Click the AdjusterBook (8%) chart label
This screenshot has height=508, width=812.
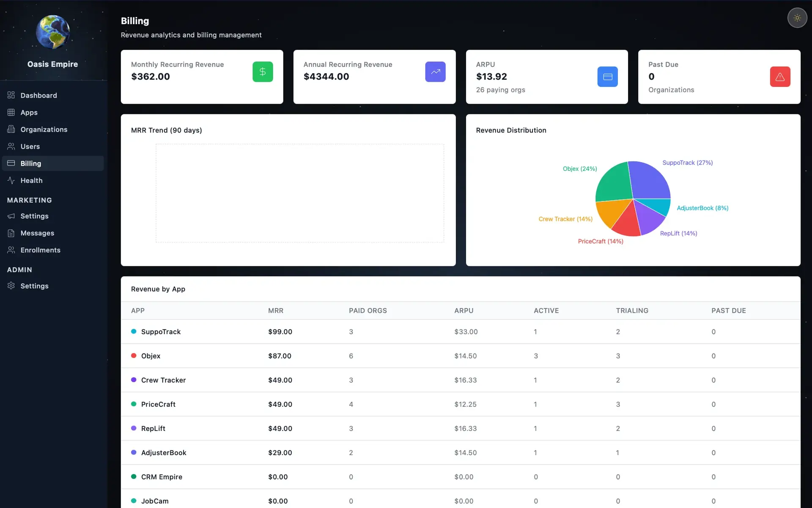(x=702, y=208)
